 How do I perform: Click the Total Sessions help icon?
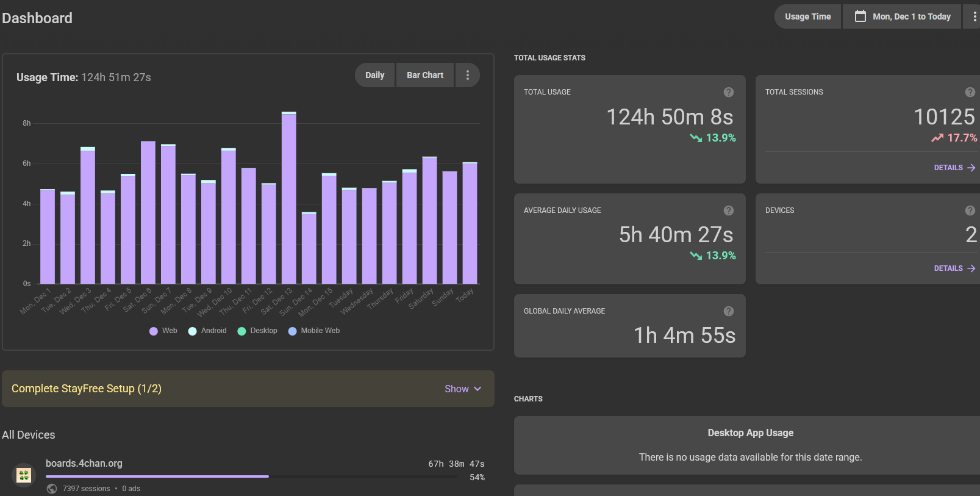[970, 92]
